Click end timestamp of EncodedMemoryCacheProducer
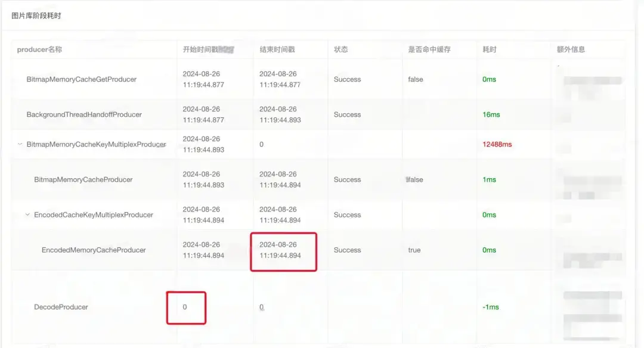This screenshot has height=348, width=644. (280, 250)
